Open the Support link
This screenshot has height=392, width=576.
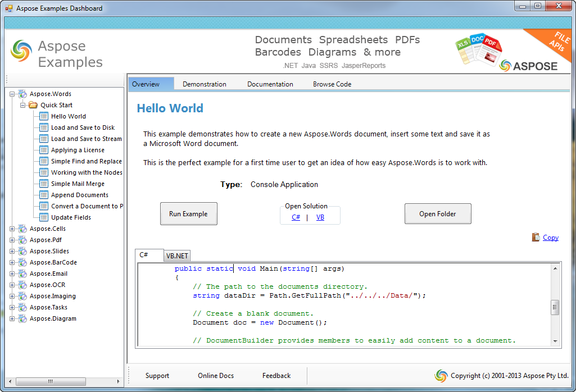tap(157, 376)
